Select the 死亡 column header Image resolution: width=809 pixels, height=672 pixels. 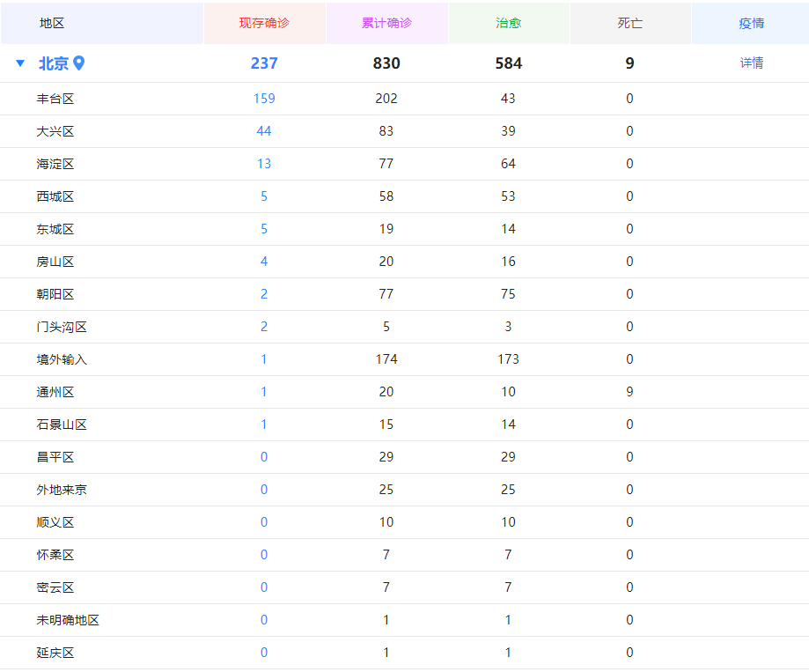click(629, 23)
